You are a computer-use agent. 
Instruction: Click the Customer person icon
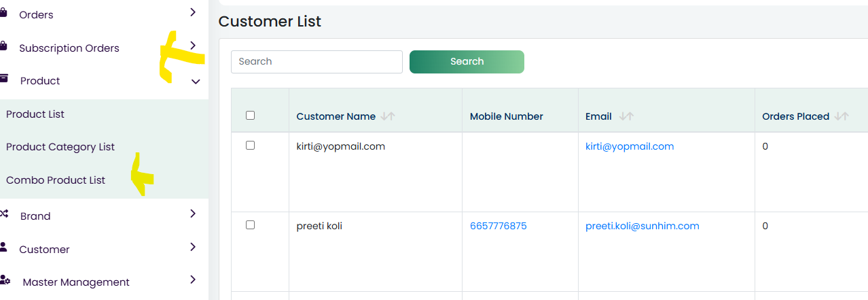pyautogui.click(x=3, y=247)
